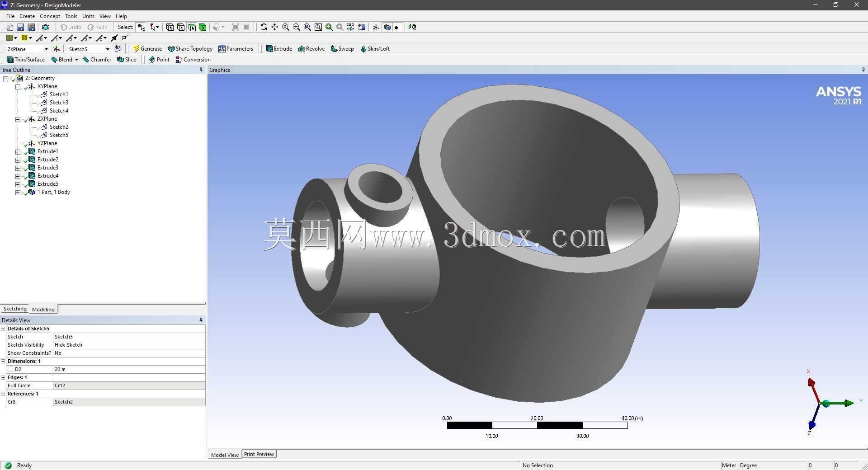This screenshot has height=470, width=868.
Task: Enable the edge selection filter
Action: tap(181, 27)
